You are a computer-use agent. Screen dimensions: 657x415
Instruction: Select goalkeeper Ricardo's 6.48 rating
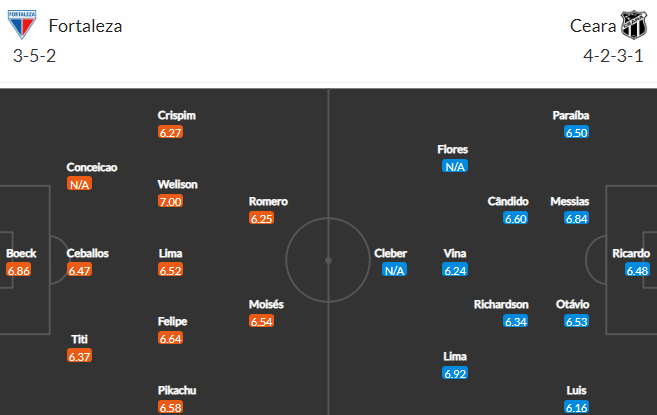coord(637,270)
